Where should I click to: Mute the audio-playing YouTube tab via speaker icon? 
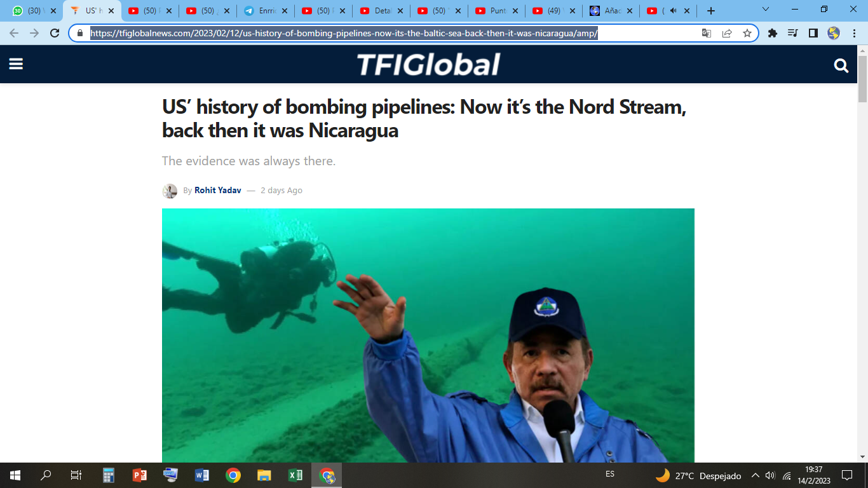(x=673, y=11)
